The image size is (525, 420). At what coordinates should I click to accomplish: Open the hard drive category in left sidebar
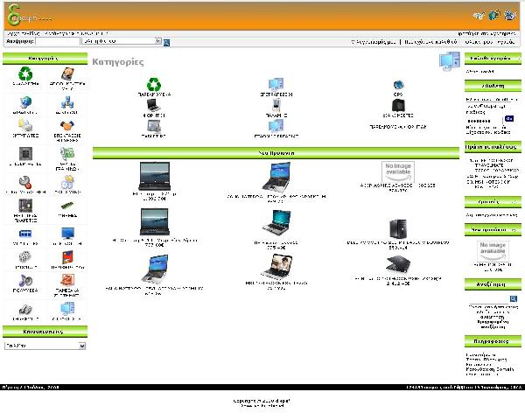pyautogui.click(x=67, y=74)
